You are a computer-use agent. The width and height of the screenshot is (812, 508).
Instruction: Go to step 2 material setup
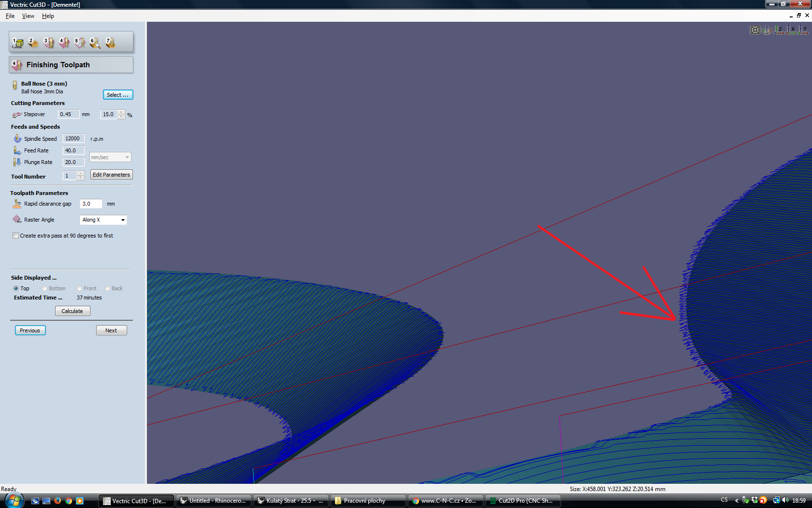tap(33, 43)
